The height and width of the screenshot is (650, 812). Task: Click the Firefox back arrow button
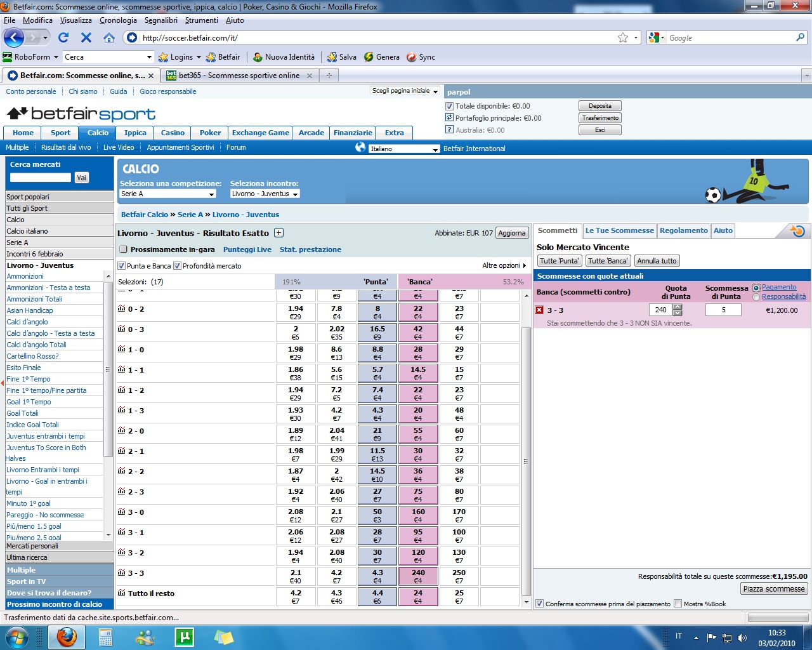coord(14,37)
